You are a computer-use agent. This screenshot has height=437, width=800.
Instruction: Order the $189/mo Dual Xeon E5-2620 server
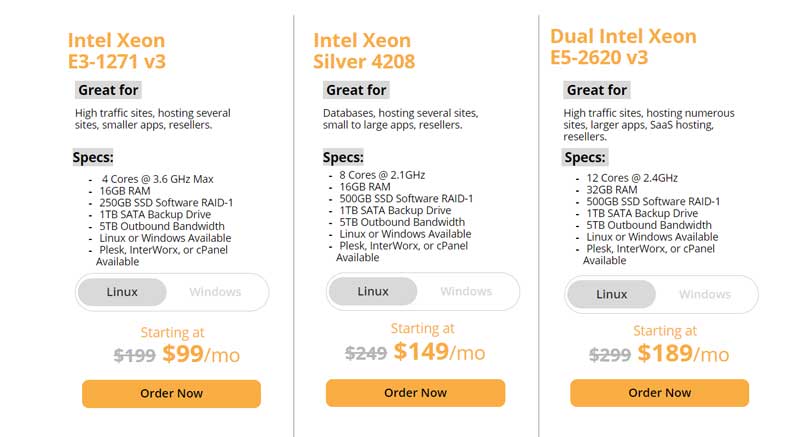click(x=660, y=393)
